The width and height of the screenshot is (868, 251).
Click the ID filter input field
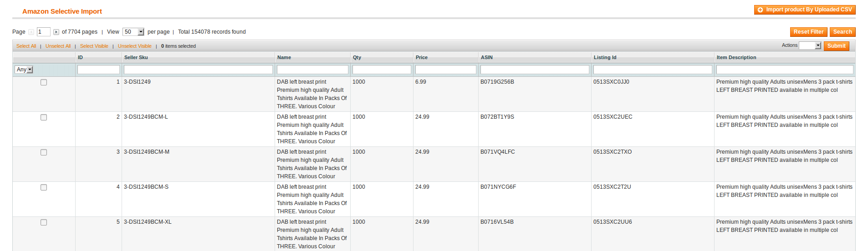(98, 70)
